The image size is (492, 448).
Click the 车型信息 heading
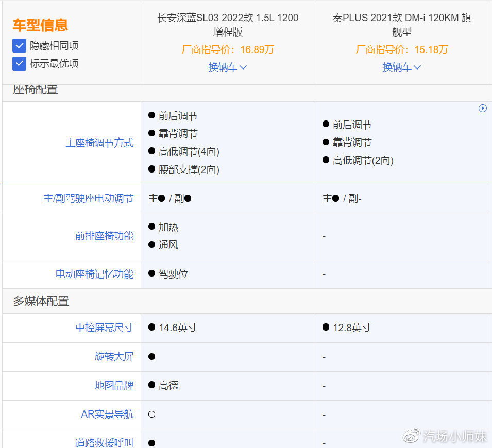tap(40, 25)
